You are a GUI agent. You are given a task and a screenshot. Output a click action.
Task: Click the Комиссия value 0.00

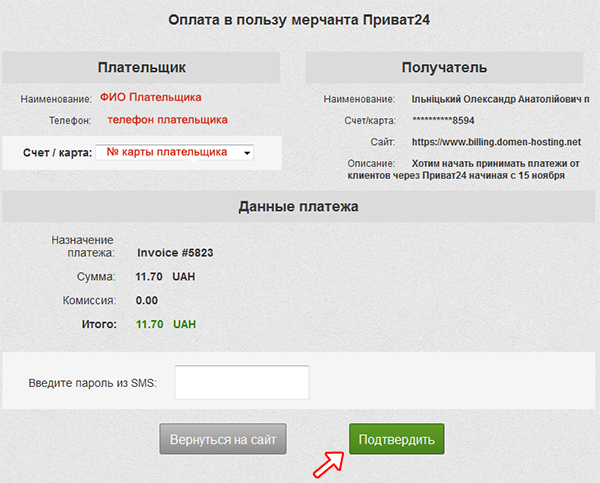(x=147, y=300)
